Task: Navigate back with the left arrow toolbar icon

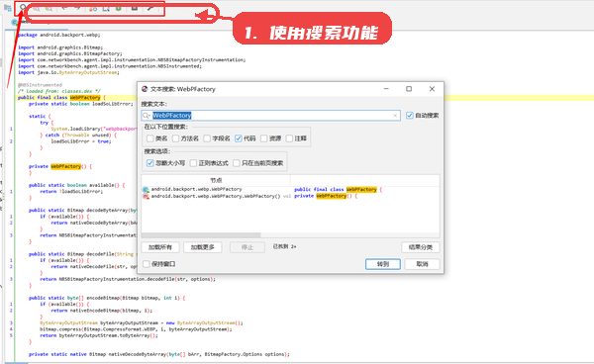Action: [64, 8]
